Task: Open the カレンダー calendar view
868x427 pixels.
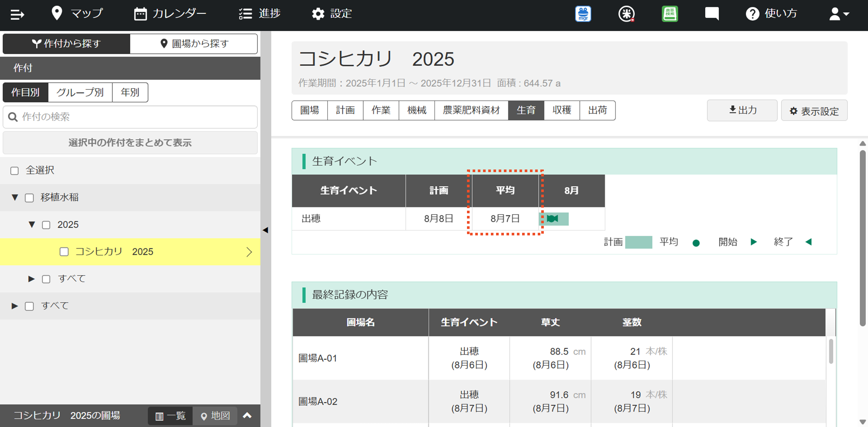Action: click(170, 13)
